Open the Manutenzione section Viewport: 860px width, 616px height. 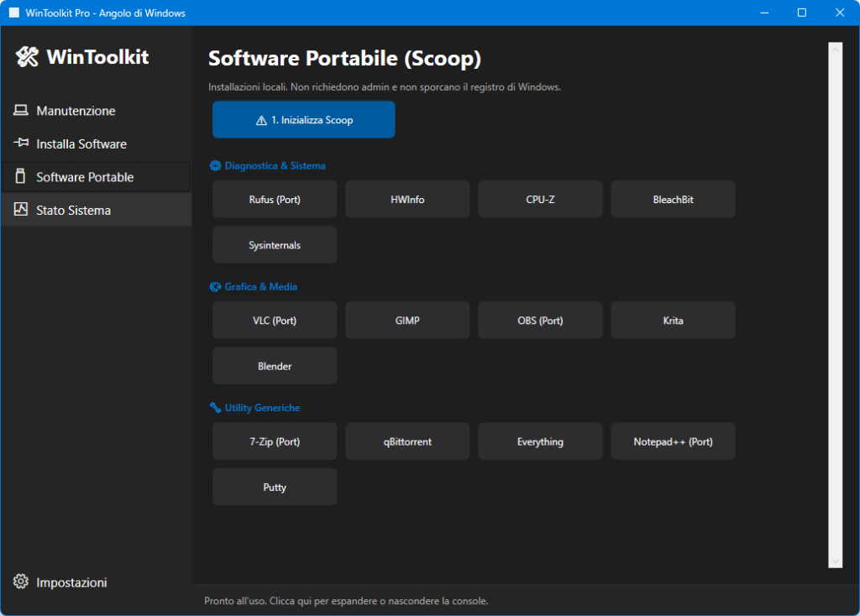pos(96,111)
